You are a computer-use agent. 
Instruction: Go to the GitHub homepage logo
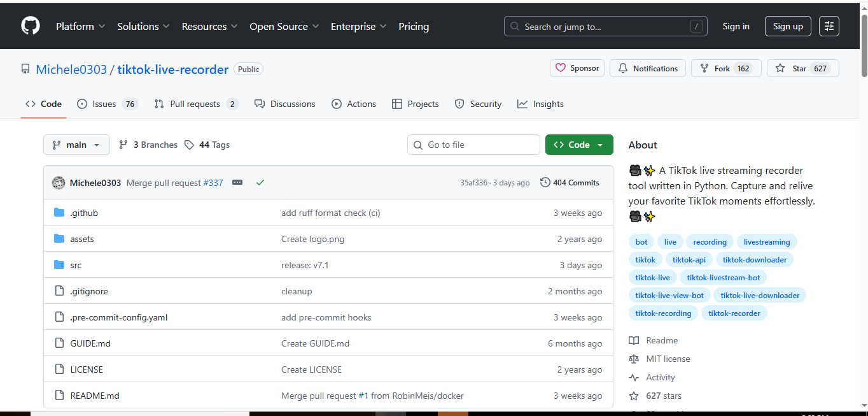(x=31, y=26)
